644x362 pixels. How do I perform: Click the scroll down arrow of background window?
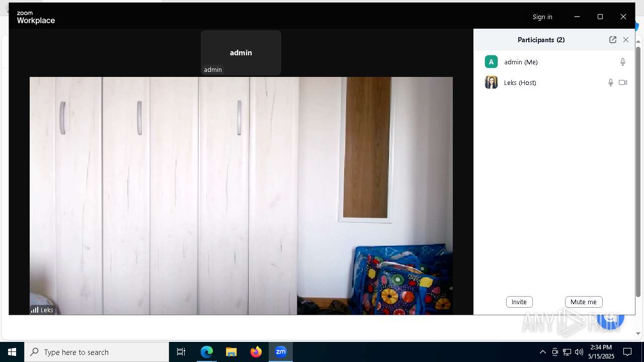[x=638, y=333]
